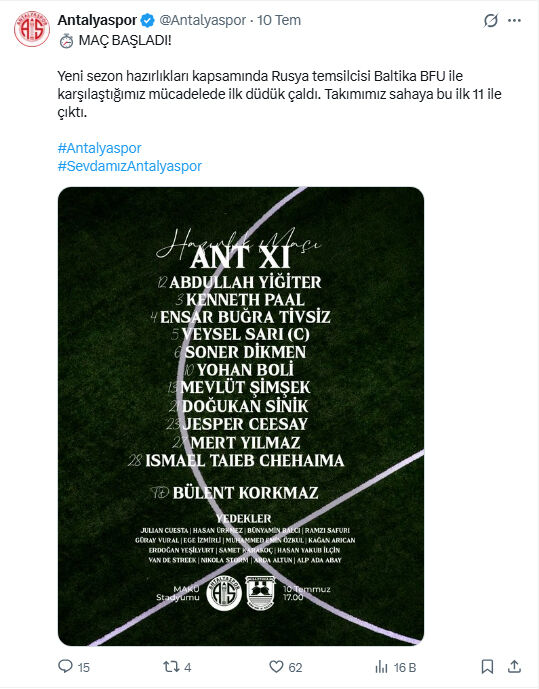Share the tweet with upload icon

pos(514,666)
